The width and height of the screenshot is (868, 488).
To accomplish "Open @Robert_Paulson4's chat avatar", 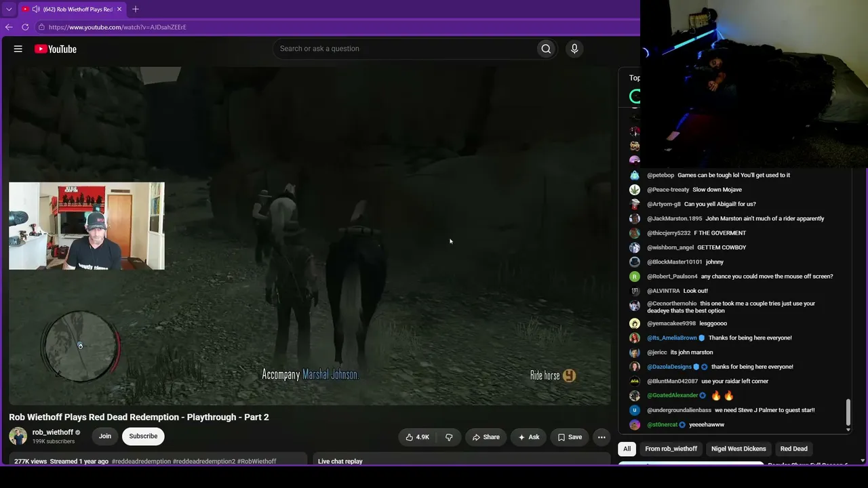I will [635, 277].
